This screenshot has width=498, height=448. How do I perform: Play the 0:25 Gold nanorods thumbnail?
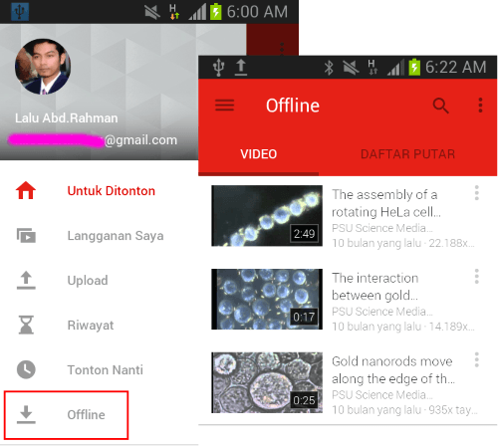(267, 382)
